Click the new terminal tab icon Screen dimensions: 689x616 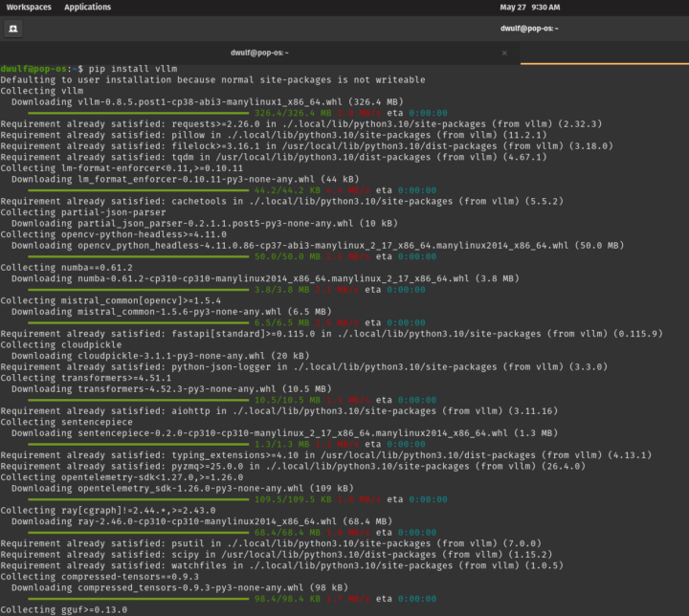[13, 29]
